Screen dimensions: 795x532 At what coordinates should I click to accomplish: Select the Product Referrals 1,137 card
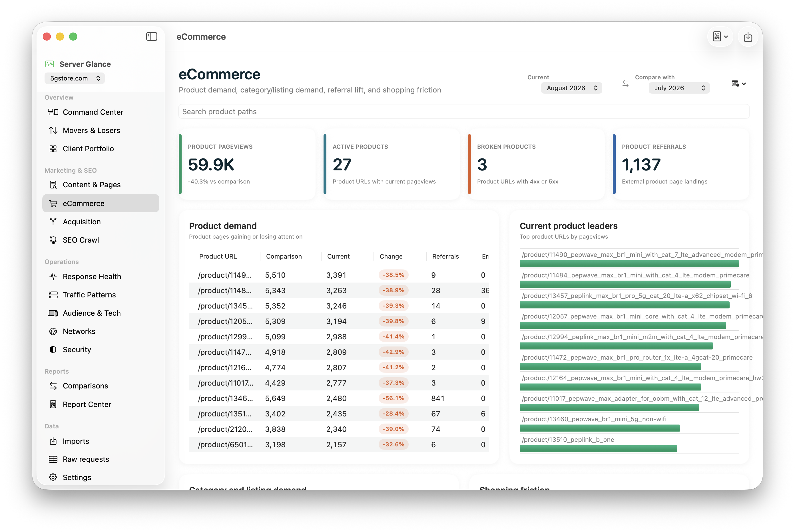[680, 164]
